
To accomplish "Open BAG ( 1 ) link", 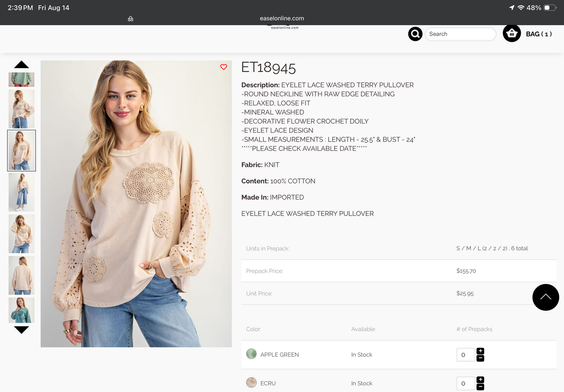I will [539, 34].
